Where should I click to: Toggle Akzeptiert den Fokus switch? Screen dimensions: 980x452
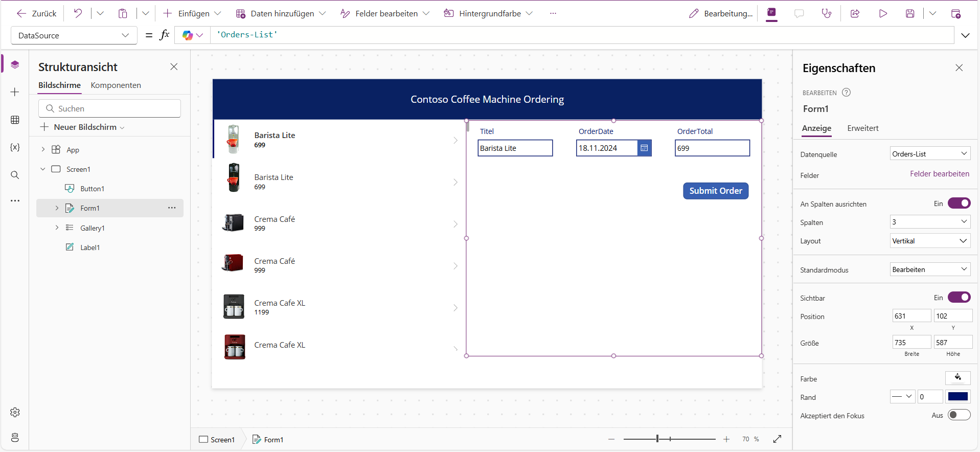[x=959, y=415]
